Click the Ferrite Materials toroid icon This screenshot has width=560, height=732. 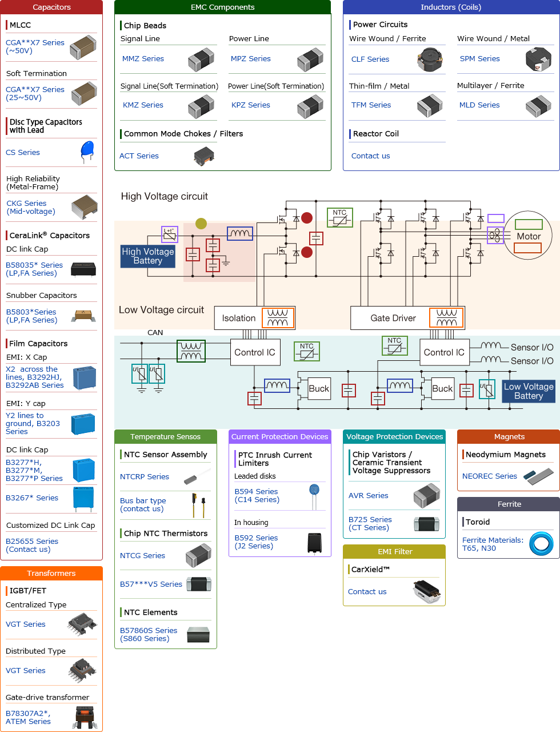[541, 544]
